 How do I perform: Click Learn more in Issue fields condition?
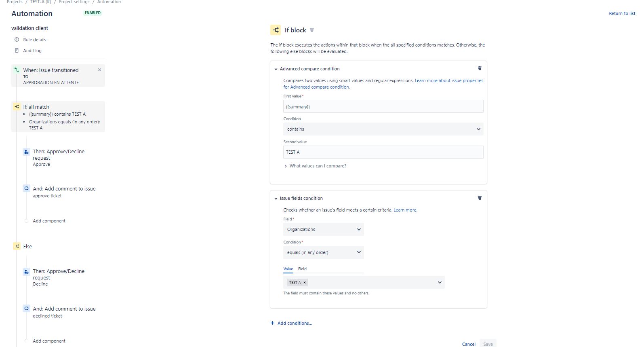point(405,210)
